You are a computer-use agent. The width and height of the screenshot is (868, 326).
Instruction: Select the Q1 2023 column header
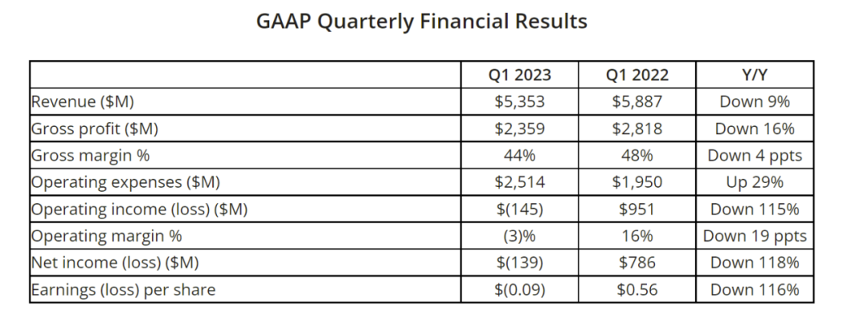pyautogui.click(x=520, y=75)
